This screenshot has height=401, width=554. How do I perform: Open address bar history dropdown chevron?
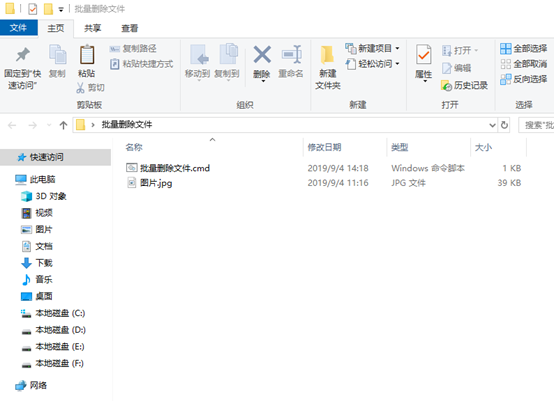point(492,125)
